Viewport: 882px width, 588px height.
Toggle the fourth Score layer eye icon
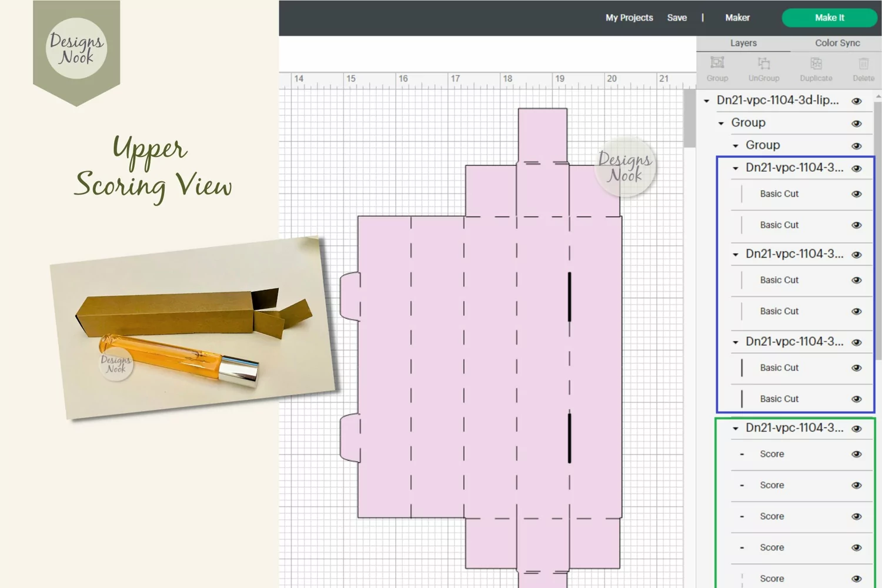857,547
